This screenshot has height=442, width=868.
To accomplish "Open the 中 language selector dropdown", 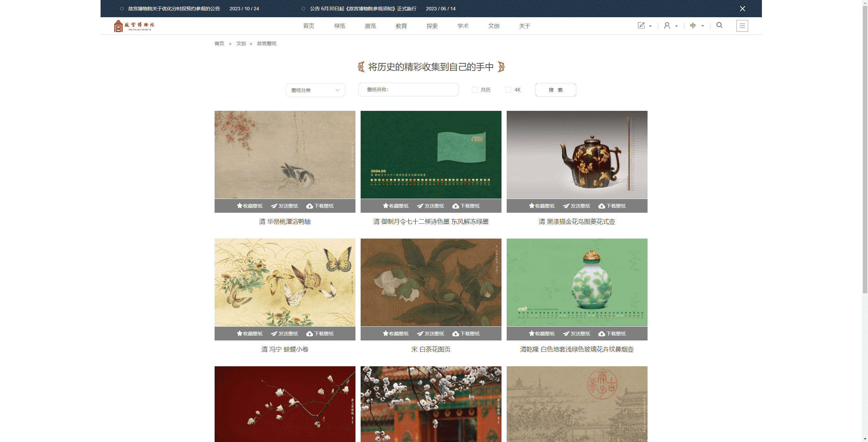I will click(x=697, y=26).
